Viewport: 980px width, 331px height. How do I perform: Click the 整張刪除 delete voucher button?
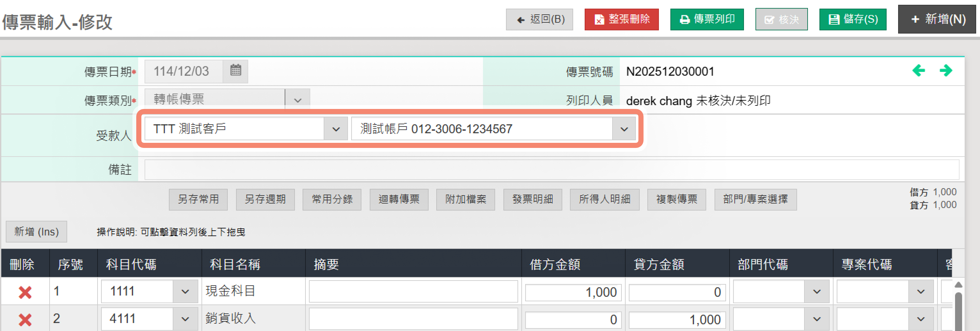(621, 19)
